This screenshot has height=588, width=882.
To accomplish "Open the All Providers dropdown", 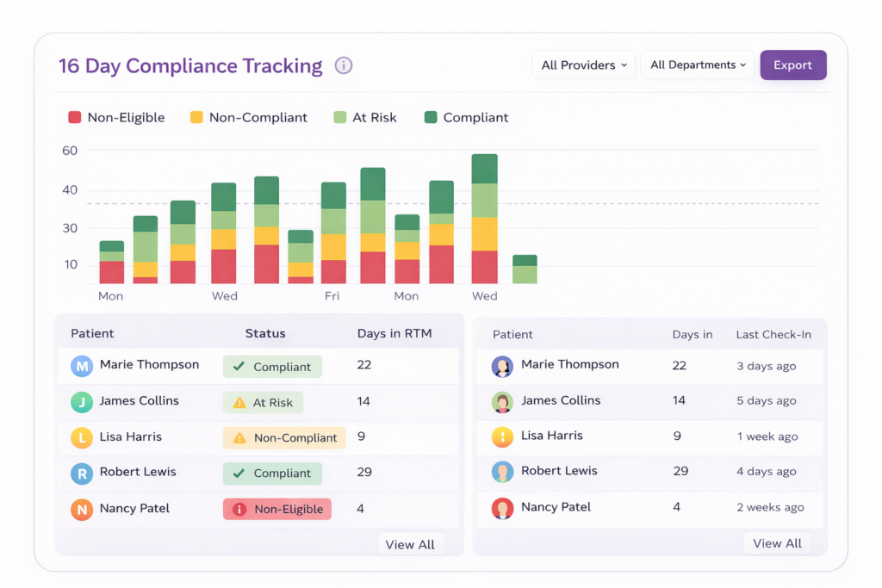I will 583,65.
